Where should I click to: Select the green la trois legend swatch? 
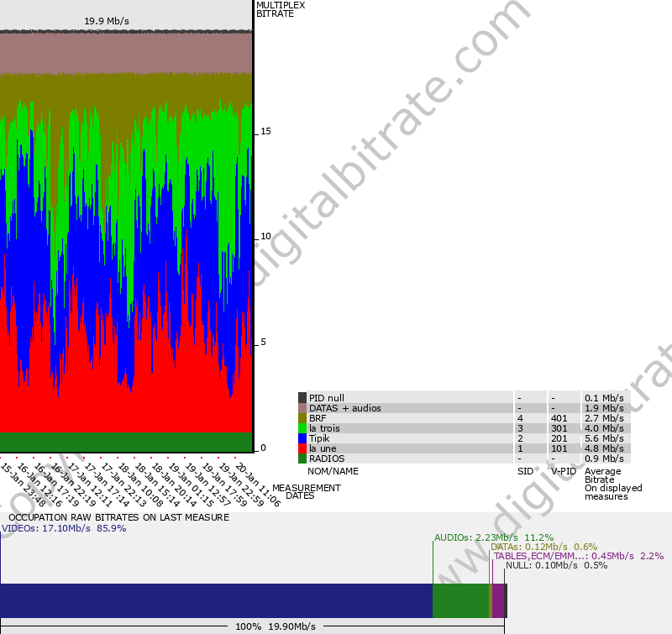pyautogui.click(x=302, y=428)
